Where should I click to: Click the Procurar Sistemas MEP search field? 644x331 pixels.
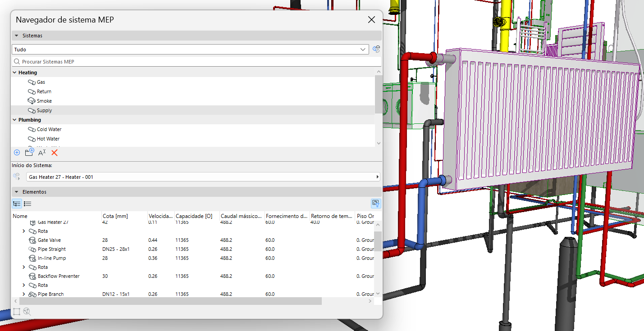[x=196, y=62]
